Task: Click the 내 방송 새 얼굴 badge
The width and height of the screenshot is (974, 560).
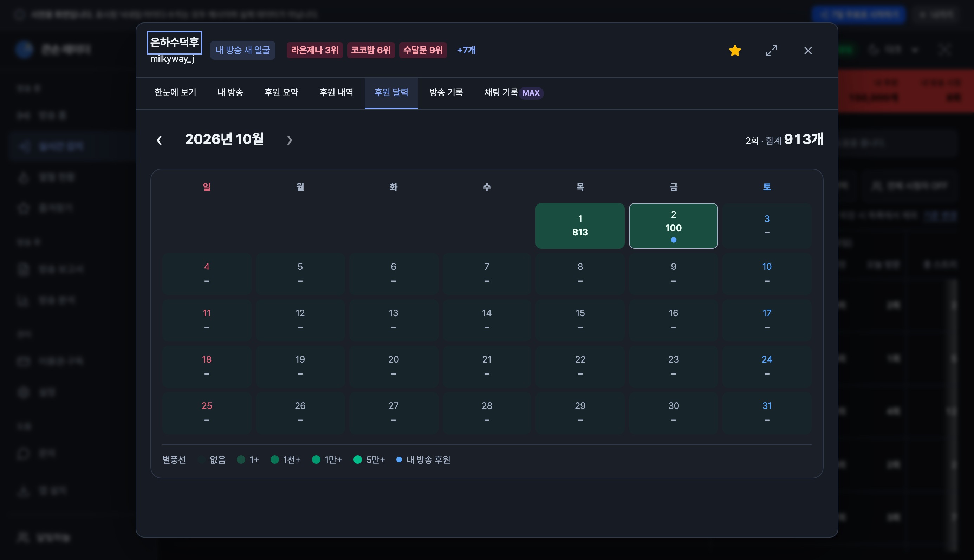Action: [x=243, y=50]
